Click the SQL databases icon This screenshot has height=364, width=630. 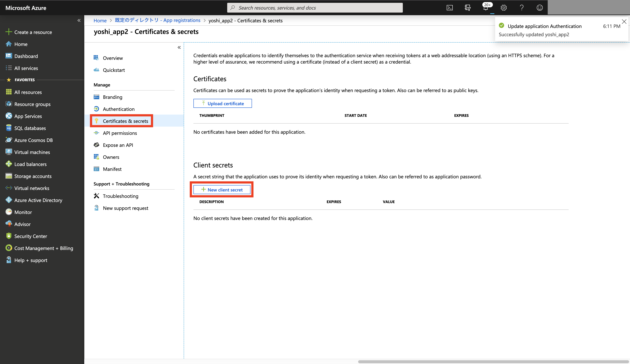pos(9,128)
